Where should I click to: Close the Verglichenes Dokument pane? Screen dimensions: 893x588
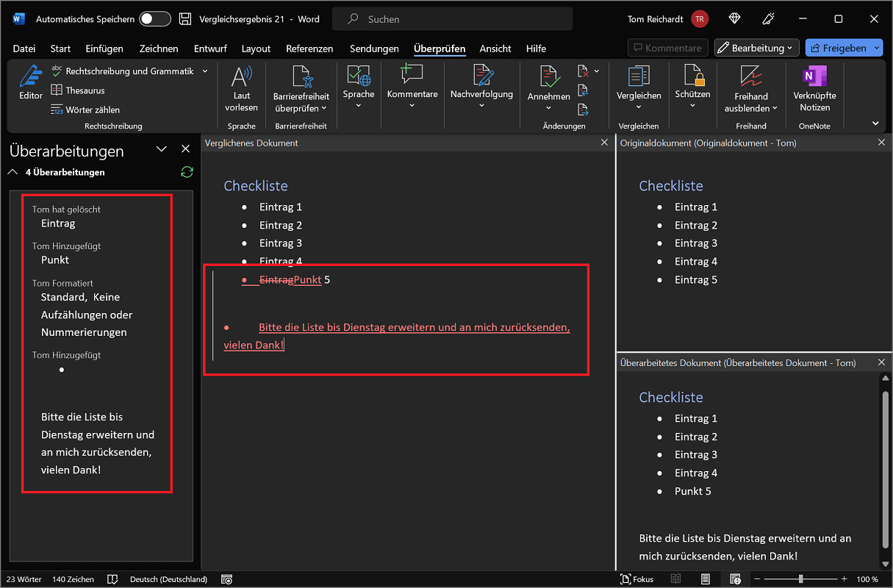point(604,143)
